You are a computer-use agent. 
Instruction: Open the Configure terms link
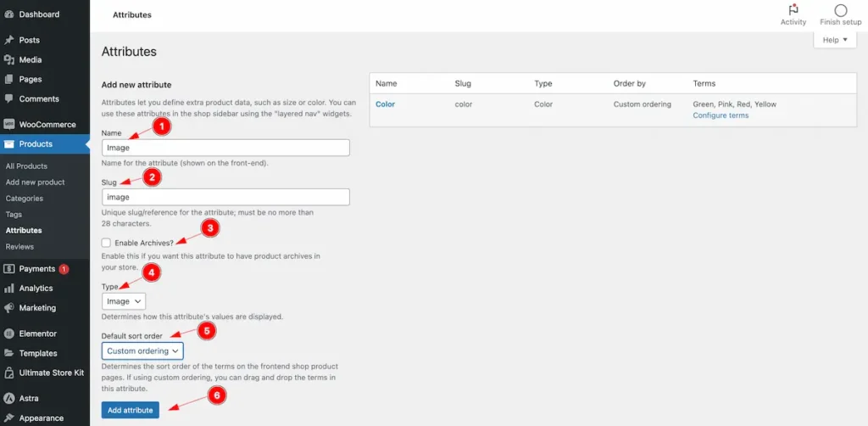(721, 115)
